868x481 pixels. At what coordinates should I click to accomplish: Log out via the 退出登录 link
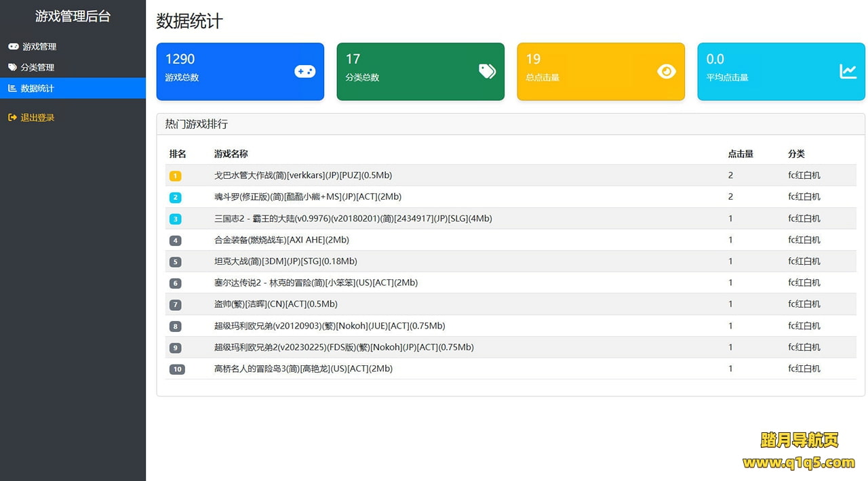[x=37, y=118]
